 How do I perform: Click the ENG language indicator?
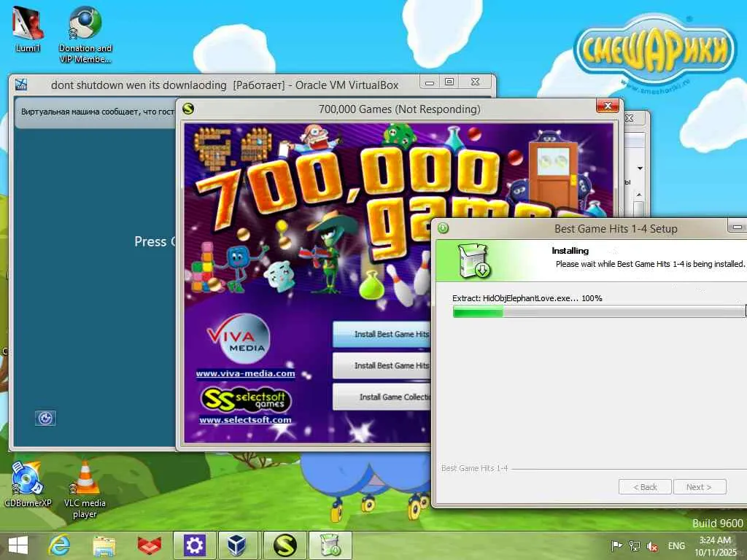tap(676, 545)
